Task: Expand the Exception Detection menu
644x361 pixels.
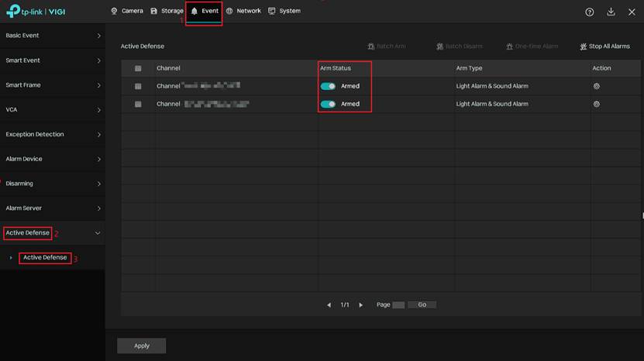Action: [53, 134]
